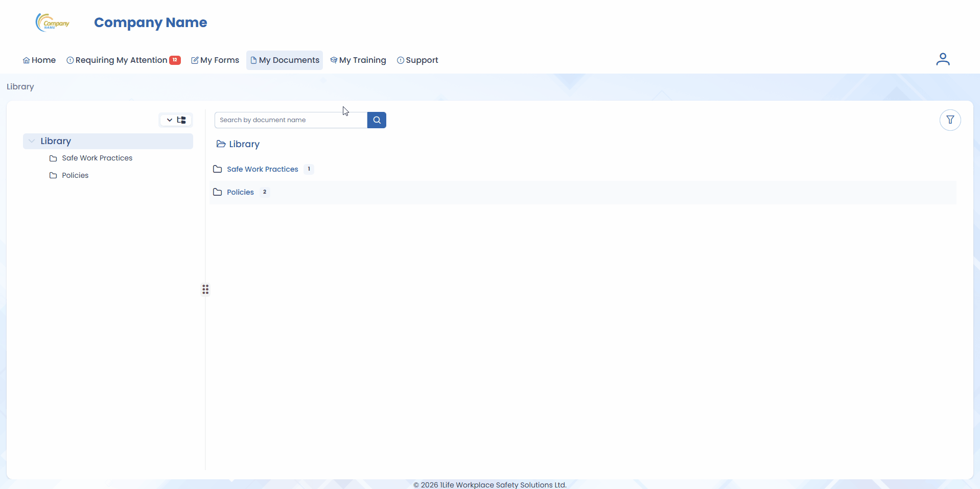This screenshot has width=980, height=489.
Task: Open the Safe Work Practices folder icon in sidebar
Action: (x=53, y=158)
